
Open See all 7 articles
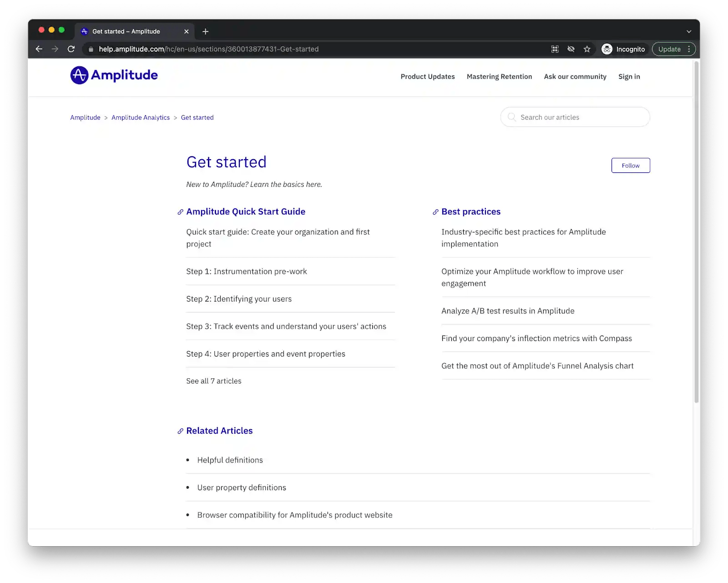[x=213, y=381]
